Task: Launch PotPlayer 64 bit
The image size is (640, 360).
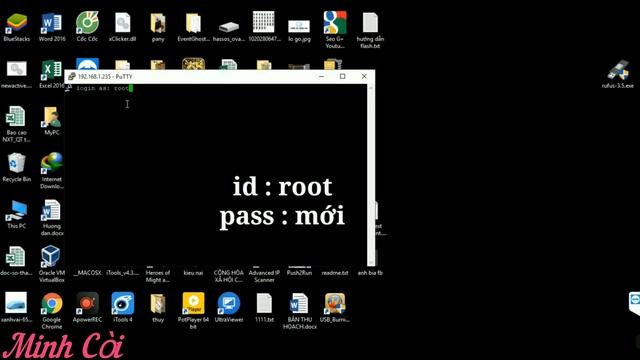Action: coord(193,311)
